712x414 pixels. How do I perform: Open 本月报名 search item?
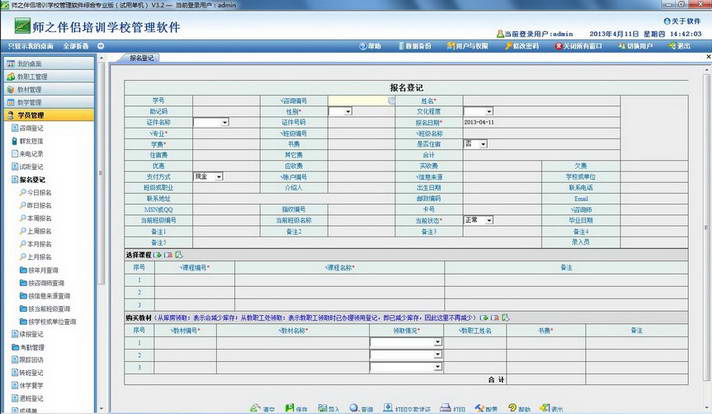point(35,244)
